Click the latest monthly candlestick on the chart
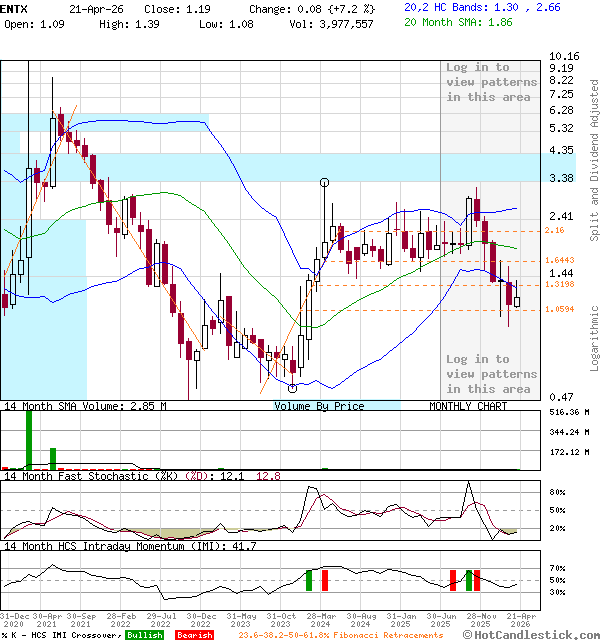This screenshot has height=640, width=600. [517, 295]
